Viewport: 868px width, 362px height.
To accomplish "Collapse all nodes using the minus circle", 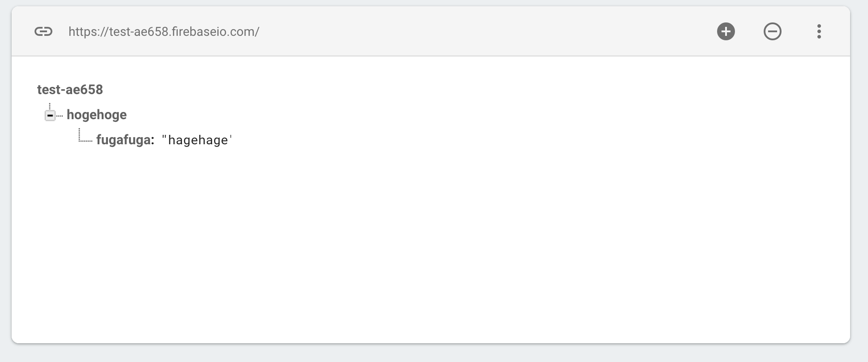I will tap(773, 31).
